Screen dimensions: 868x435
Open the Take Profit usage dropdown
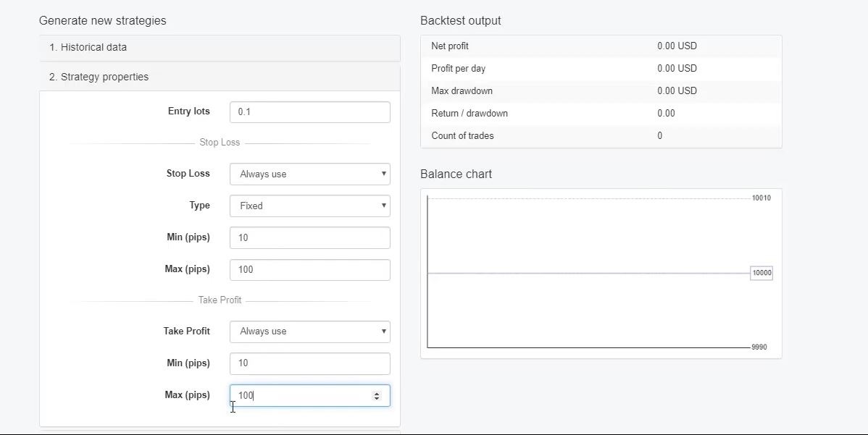click(309, 331)
